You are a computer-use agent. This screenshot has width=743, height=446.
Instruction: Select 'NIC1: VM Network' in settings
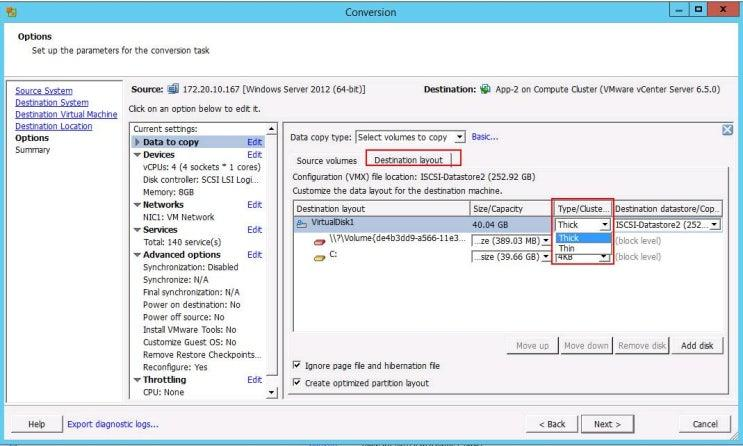(x=179, y=217)
